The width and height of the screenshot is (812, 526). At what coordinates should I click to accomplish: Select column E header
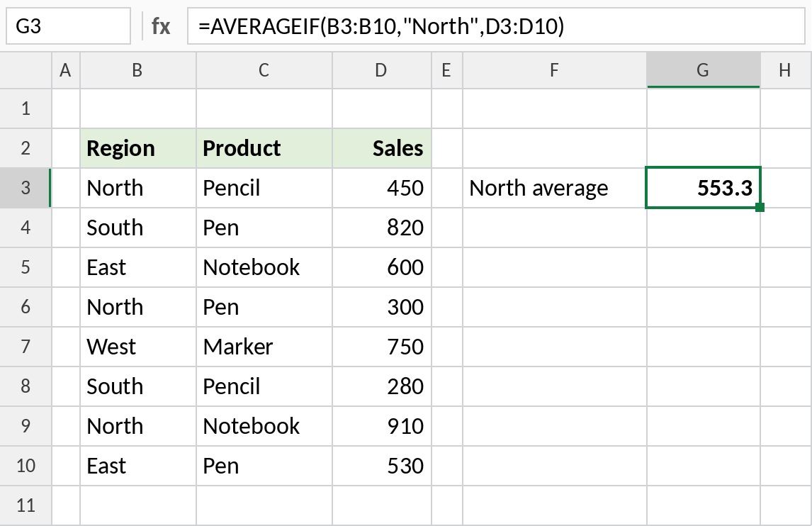(447, 70)
